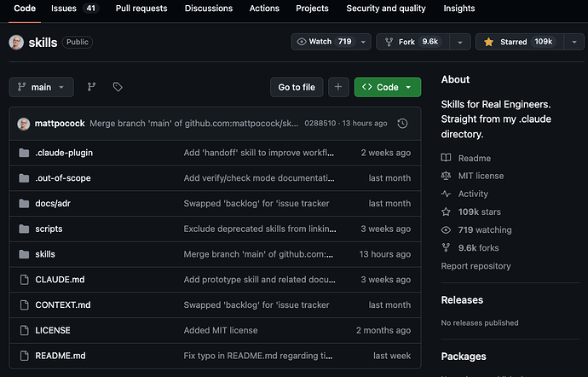
Task: Click the star icon beside 109k stars
Action: (446, 212)
